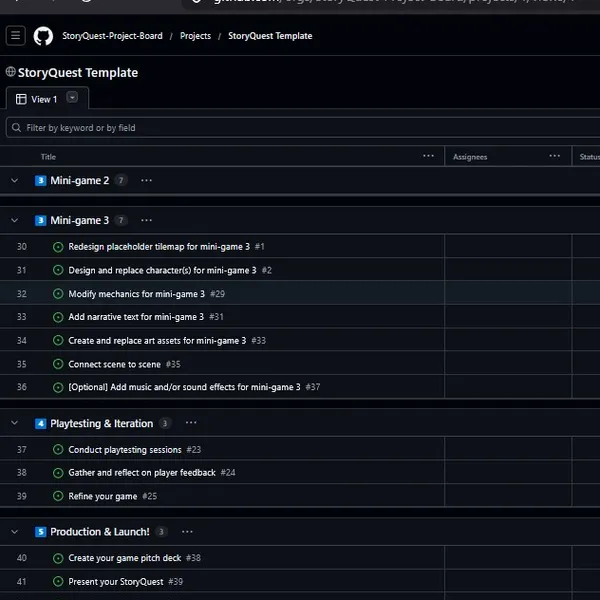Viewport: 600px width, 600px height.
Task: Expand the Mini-game 2 group chevron
Action: coord(15,180)
